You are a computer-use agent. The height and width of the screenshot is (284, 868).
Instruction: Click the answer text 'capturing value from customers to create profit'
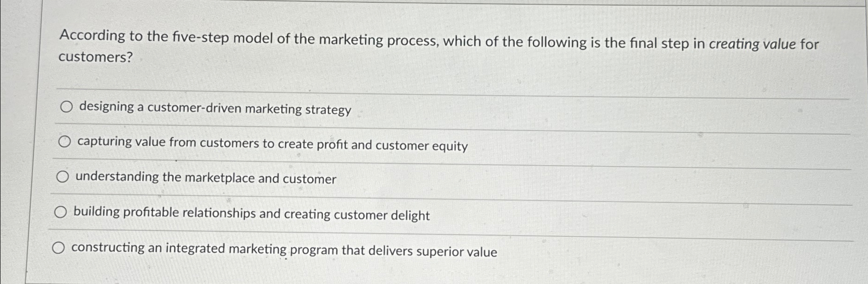272,145
